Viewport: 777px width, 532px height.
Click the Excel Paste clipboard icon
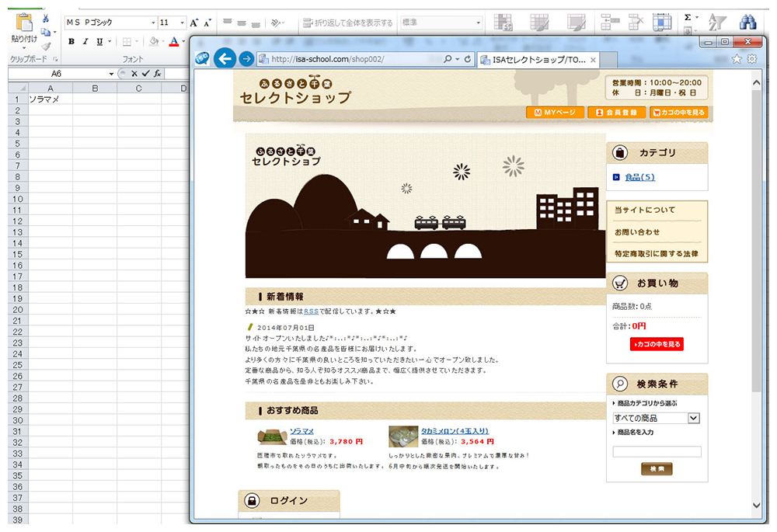(24, 23)
